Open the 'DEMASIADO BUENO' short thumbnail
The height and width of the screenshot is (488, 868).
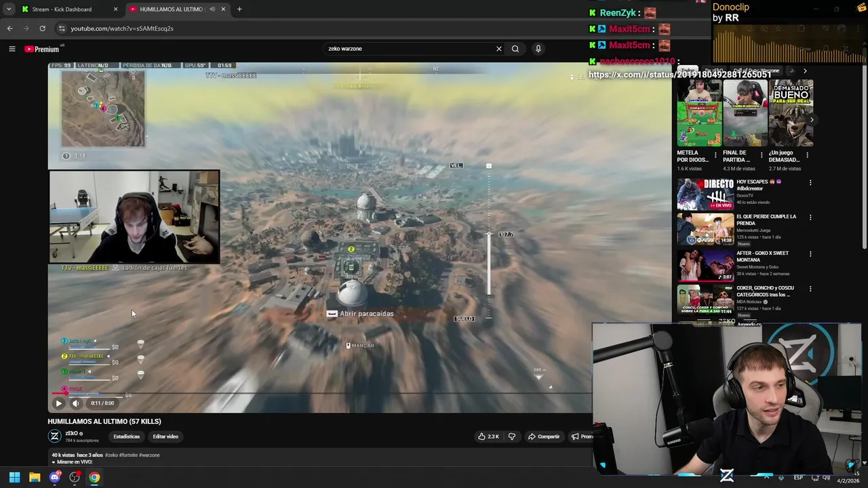click(x=791, y=113)
